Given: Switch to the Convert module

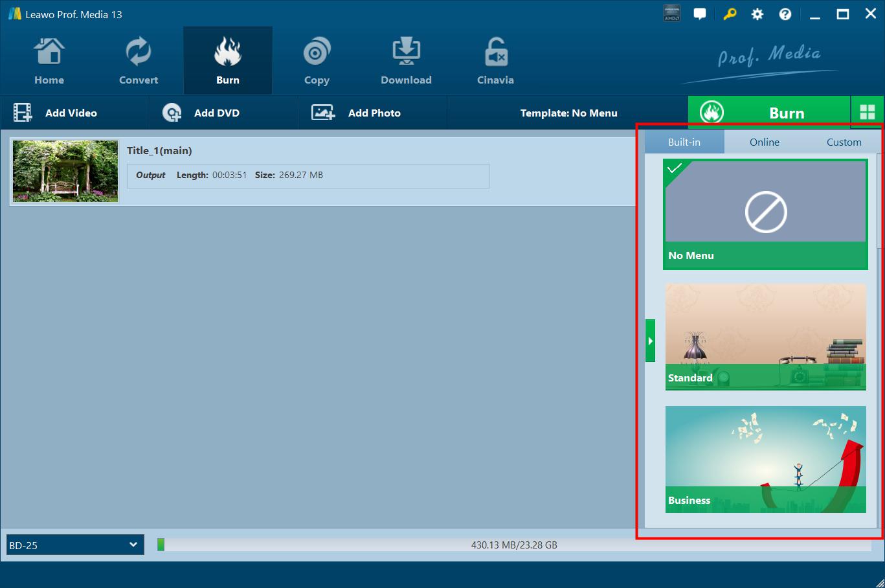Looking at the screenshot, I should coord(139,62).
